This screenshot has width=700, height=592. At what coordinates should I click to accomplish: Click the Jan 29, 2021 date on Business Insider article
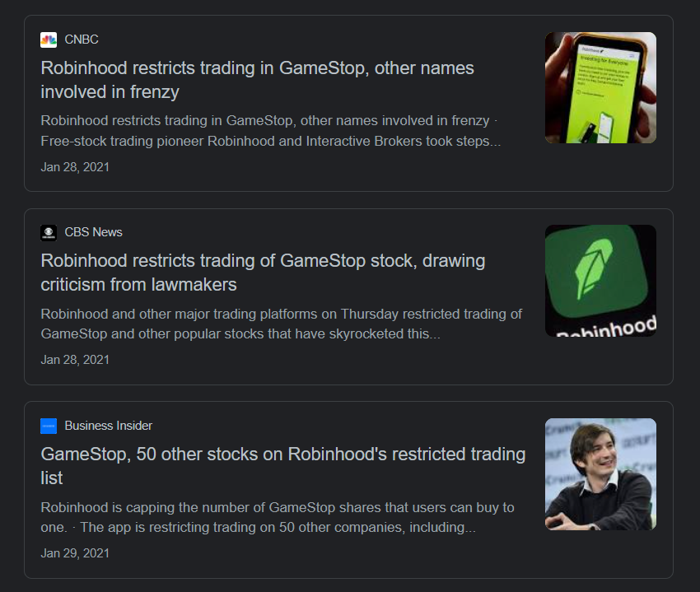pos(74,552)
